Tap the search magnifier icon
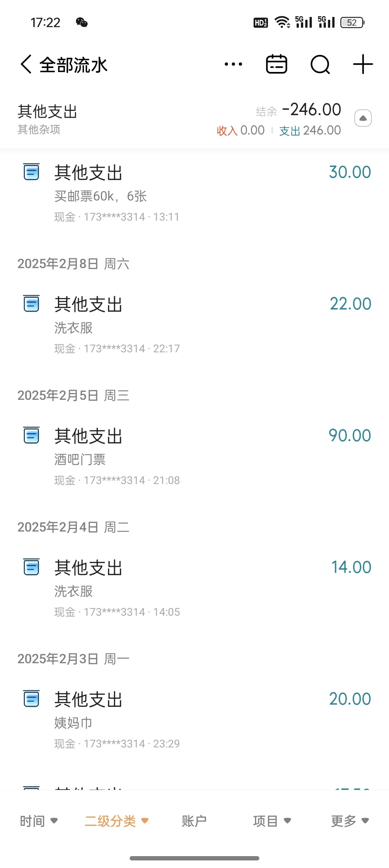This screenshot has height=868, width=389. (320, 65)
